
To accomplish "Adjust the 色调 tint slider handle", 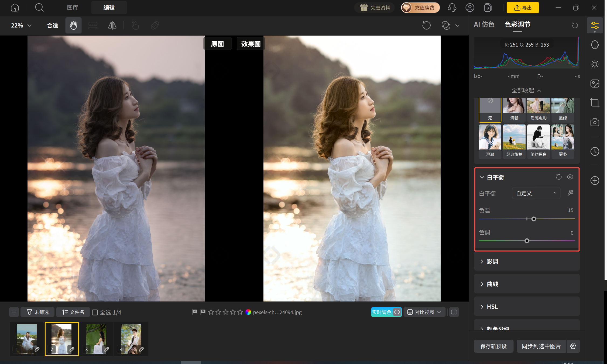I will (527, 241).
